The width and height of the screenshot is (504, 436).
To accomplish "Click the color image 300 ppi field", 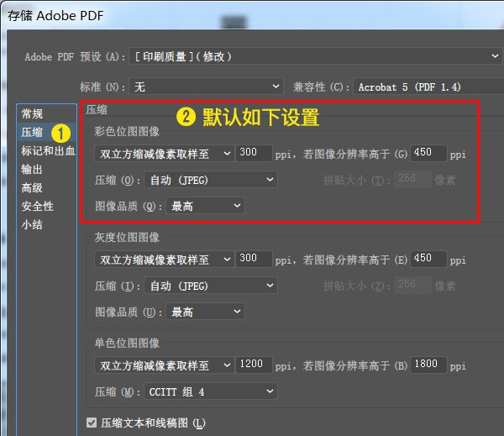I will [254, 153].
